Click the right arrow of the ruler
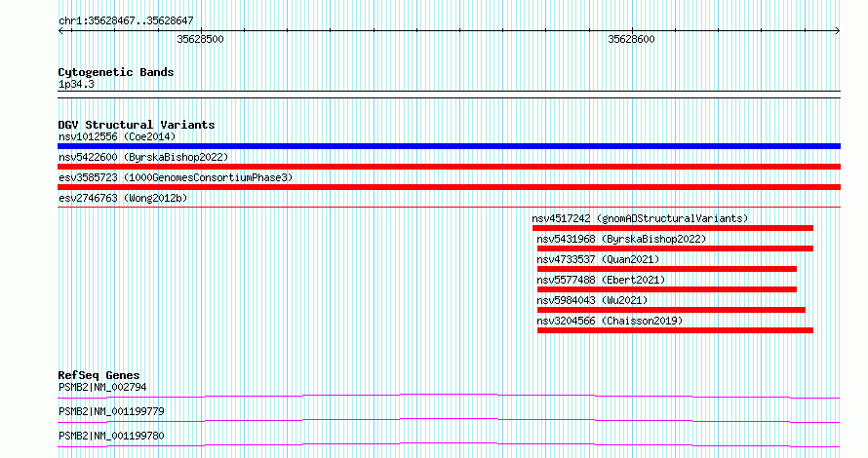868x458 pixels. pyautogui.click(x=838, y=31)
